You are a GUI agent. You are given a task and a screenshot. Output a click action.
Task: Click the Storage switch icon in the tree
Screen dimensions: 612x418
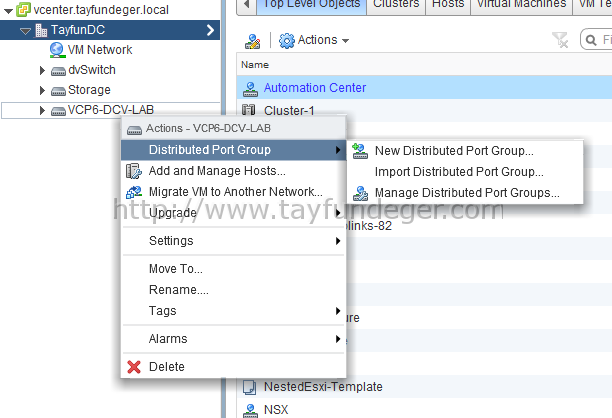point(58,91)
